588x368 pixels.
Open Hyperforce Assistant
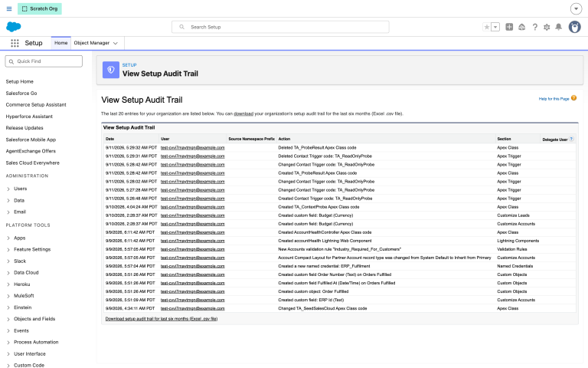[29, 117]
